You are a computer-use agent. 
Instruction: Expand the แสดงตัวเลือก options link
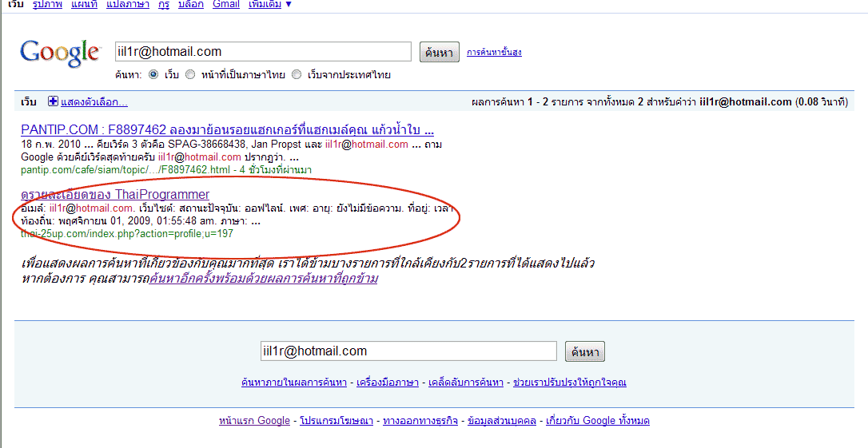coord(94,102)
